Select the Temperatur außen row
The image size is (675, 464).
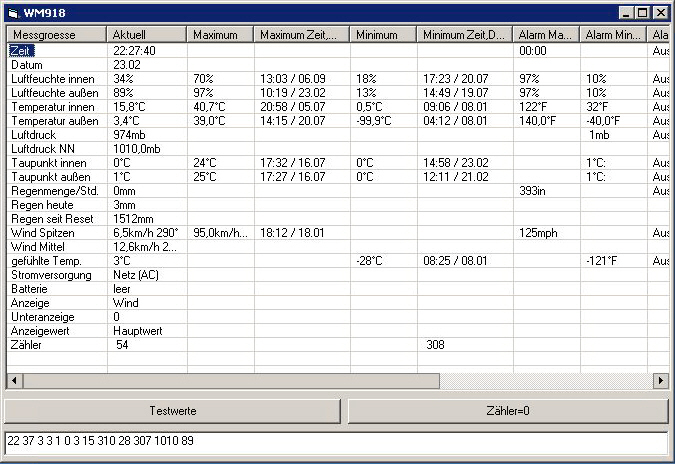pyautogui.click(x=53, y=120)
